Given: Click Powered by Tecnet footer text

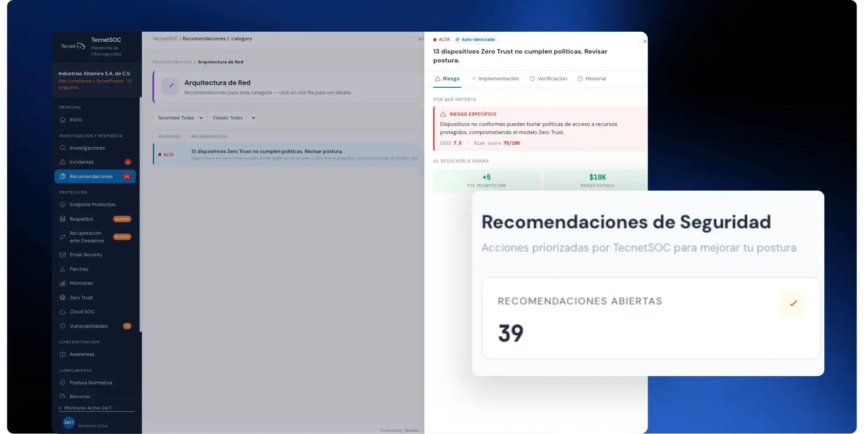Looking at the screenshot, I should click(400, 430).
